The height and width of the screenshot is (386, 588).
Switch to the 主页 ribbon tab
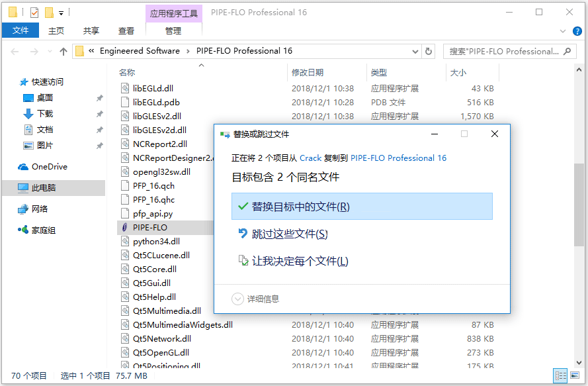(56, 31)
